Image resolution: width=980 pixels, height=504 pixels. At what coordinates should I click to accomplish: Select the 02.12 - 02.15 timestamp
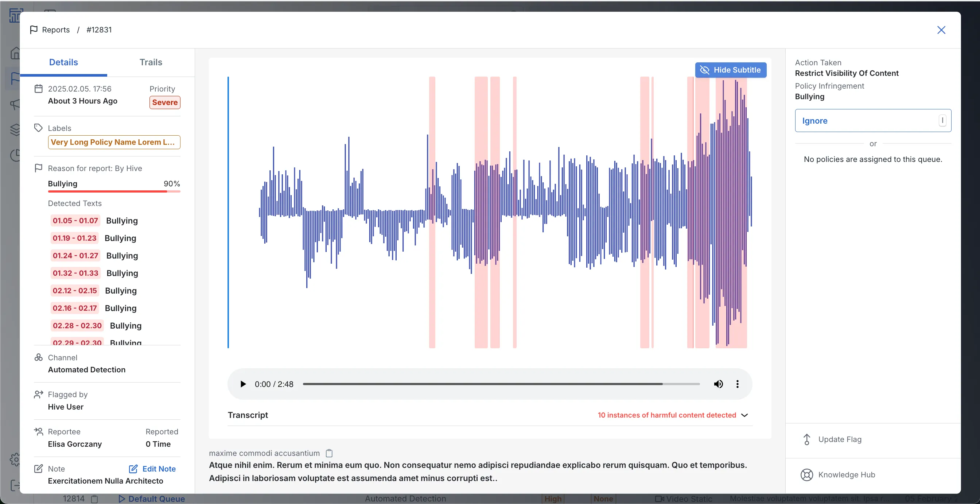coord(75,290)
